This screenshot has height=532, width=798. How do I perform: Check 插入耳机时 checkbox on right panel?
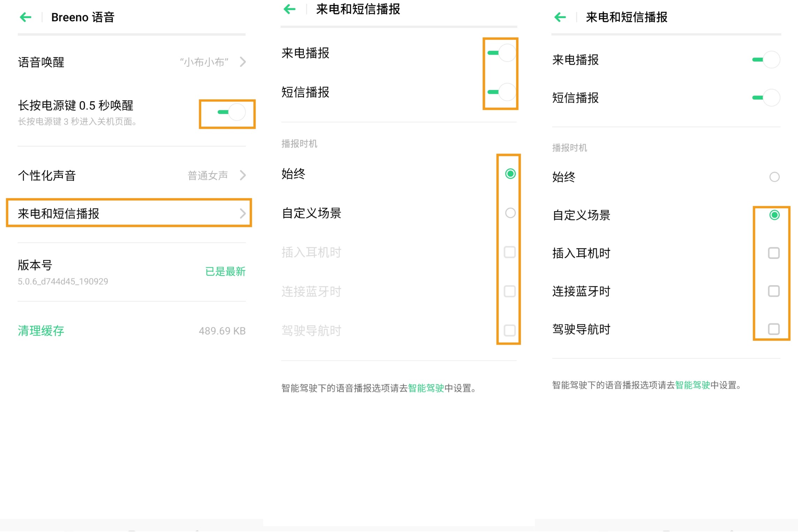pyautogui.click(x=774, y=252)
